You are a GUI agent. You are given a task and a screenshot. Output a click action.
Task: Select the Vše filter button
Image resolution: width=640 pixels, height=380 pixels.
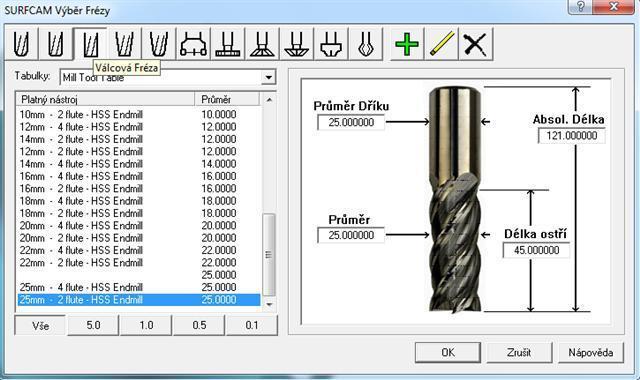(x=40, y=326)
